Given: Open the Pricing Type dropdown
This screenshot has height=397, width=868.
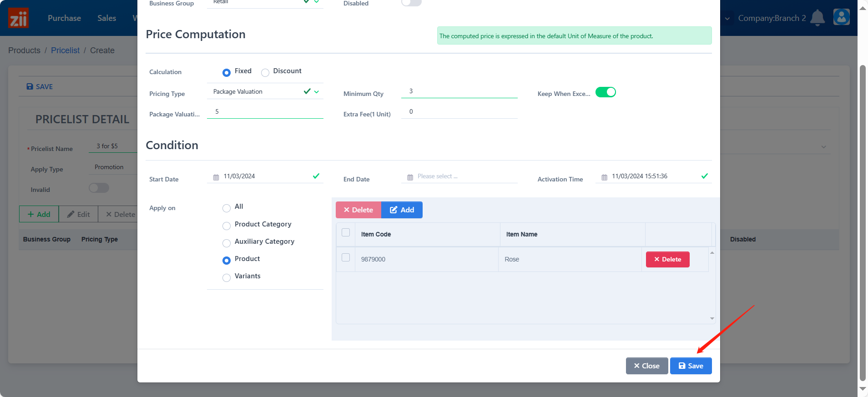Looking at the screenshot, I should point(265,91).
